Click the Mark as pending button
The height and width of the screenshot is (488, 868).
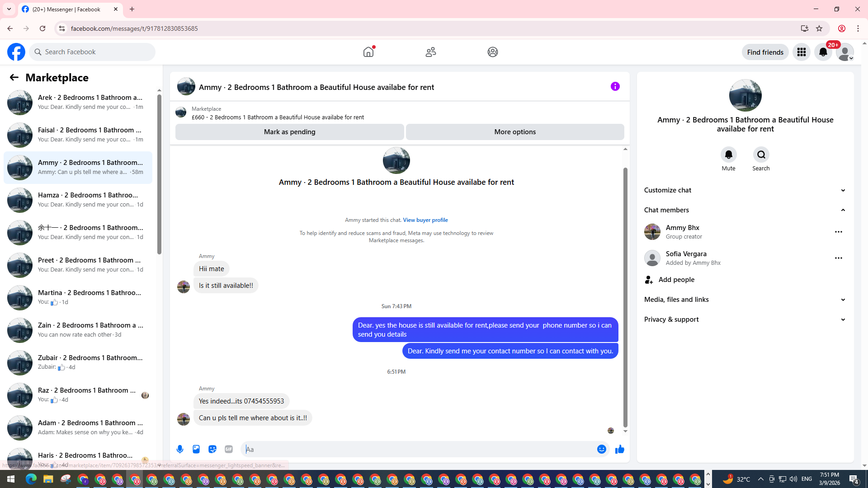click(x=289, y=132)
